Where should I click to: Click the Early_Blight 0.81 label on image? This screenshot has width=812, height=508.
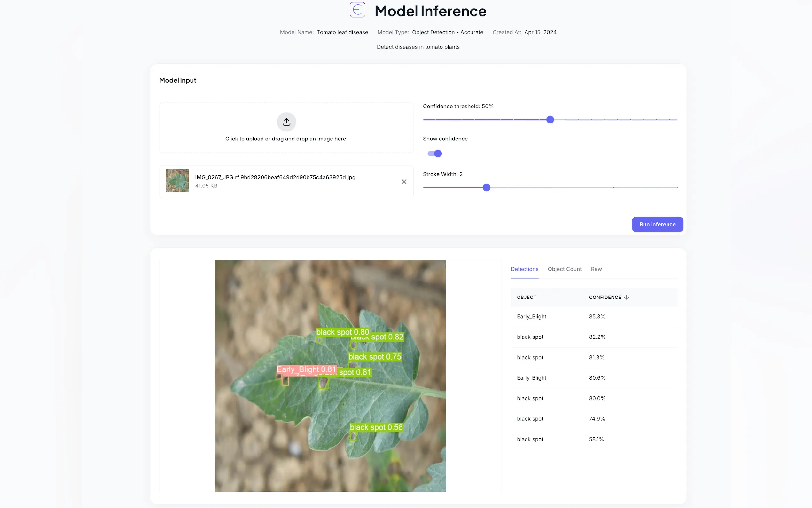click(306, 369)
